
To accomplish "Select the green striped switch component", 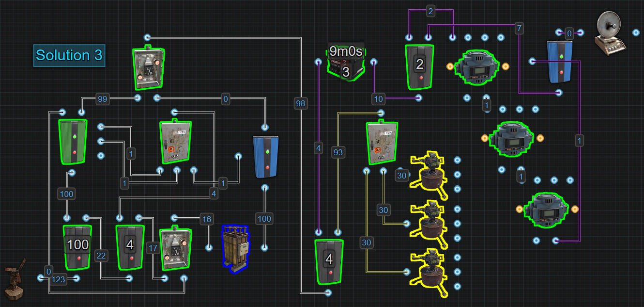I will 73,142.
